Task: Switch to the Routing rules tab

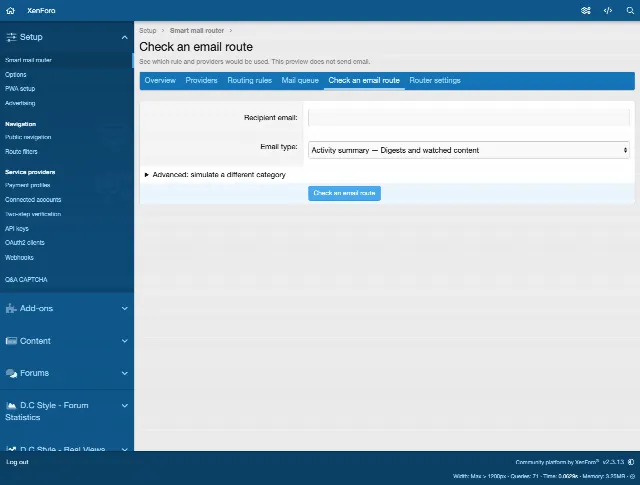Action: coord(249,80)
